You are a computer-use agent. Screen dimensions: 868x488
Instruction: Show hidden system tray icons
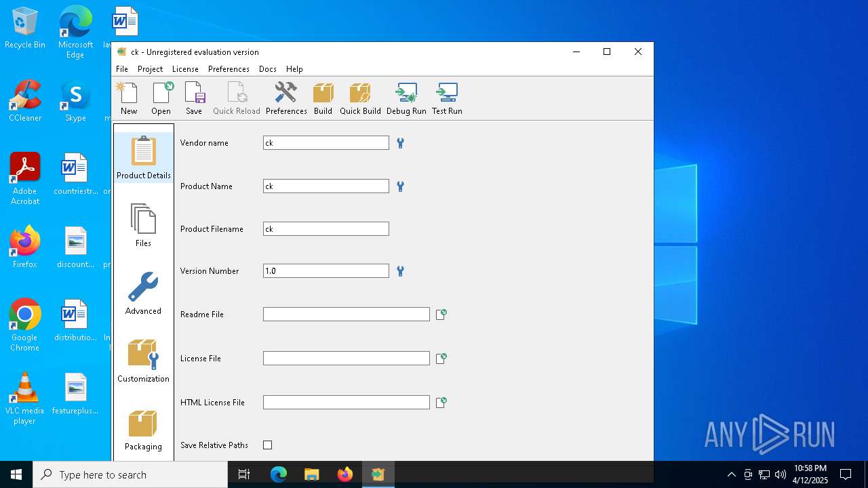coord(731,474)
